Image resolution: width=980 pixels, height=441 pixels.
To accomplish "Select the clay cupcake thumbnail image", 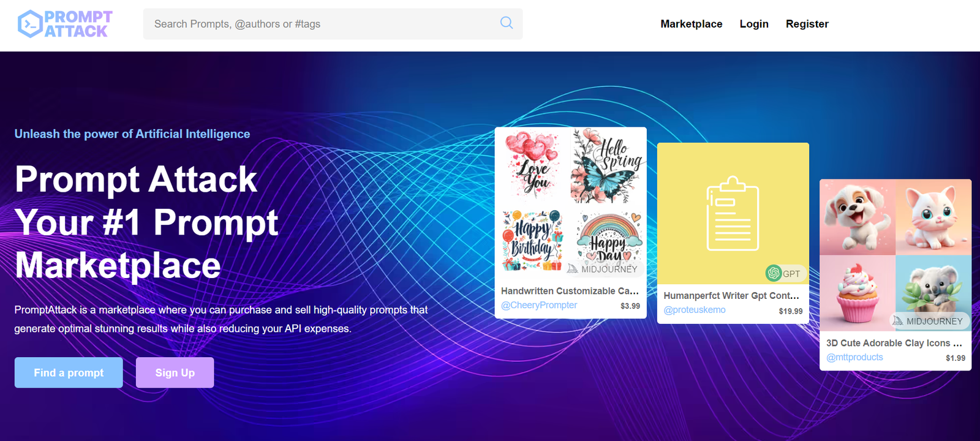I will click(x=858, y=293).
